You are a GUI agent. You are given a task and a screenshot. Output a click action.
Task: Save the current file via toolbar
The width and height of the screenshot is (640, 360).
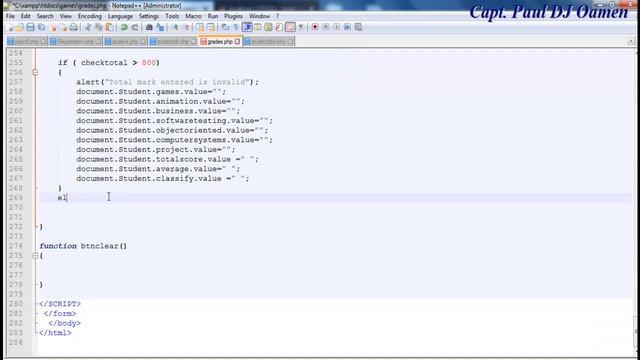30,27
